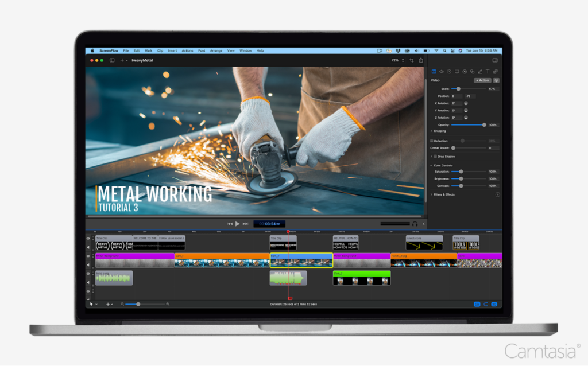The width and height of the screenshot is (588, 366).
Task: Mute the Intro song audio track
Action: click(87, 282)
